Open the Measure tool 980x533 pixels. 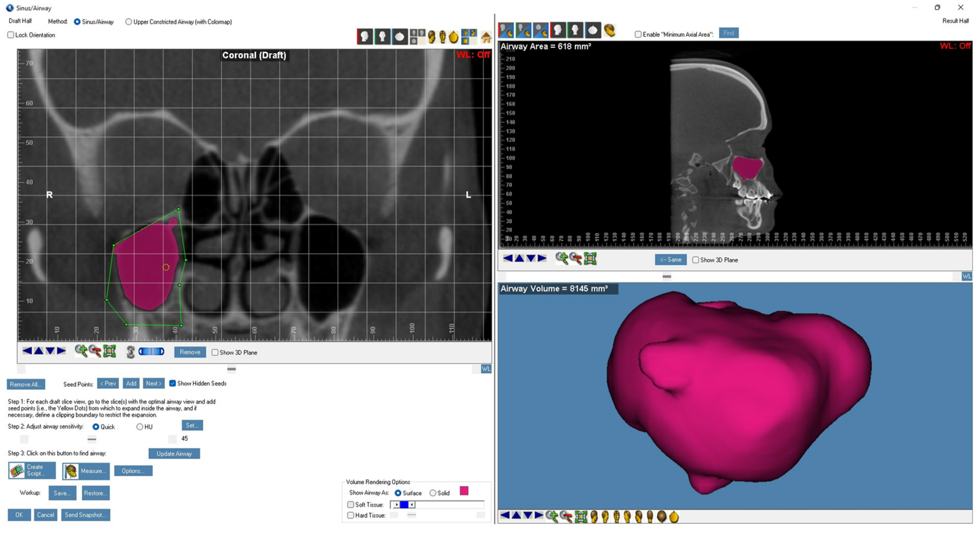[x=86, y=471]
